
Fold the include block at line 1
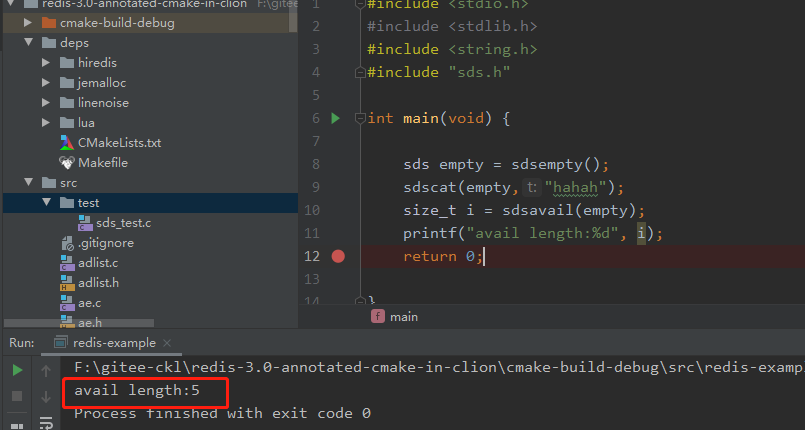pos(358,5)
